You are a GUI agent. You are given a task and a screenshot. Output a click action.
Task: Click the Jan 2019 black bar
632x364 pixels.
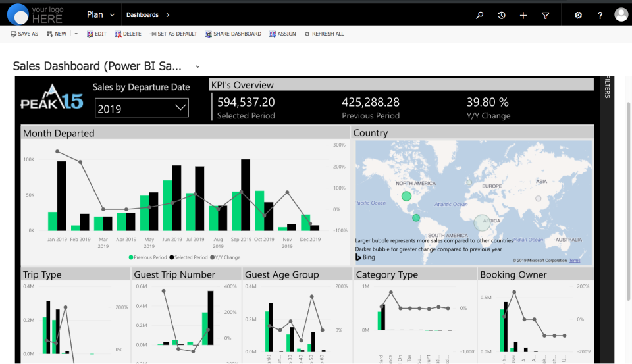click(62, 196)
